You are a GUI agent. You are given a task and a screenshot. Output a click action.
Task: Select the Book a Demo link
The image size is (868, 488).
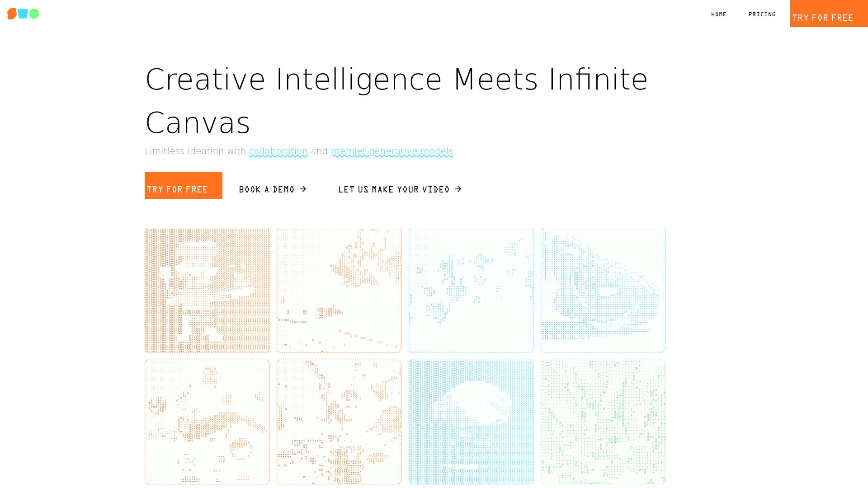pos(267,189)
